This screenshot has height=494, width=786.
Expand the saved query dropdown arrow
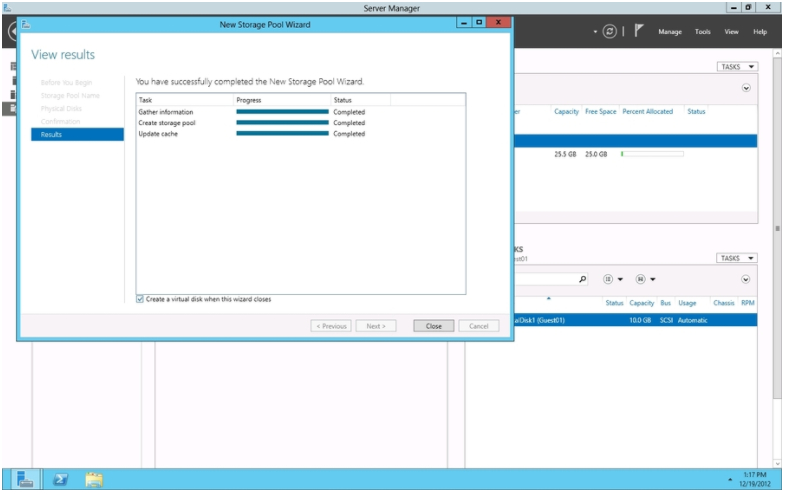(653, 279)
